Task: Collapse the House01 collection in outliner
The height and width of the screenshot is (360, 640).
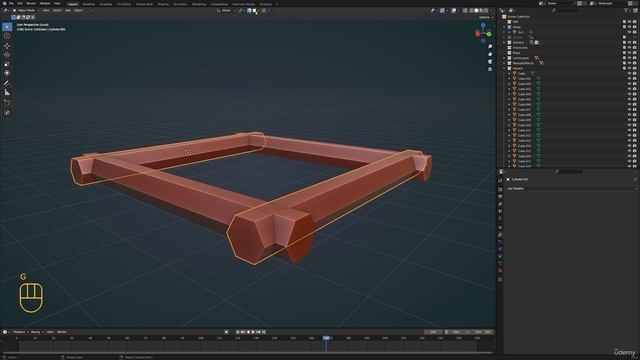Action: pos(504,68)
